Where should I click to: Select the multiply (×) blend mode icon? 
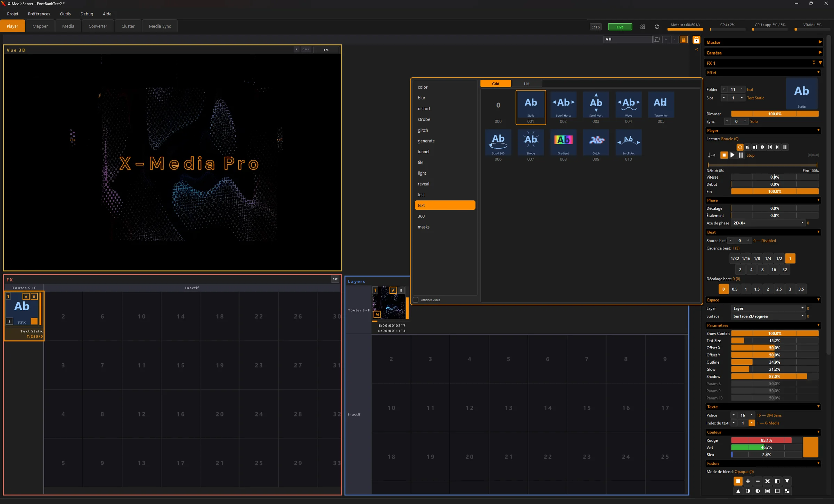click(767, 481)
